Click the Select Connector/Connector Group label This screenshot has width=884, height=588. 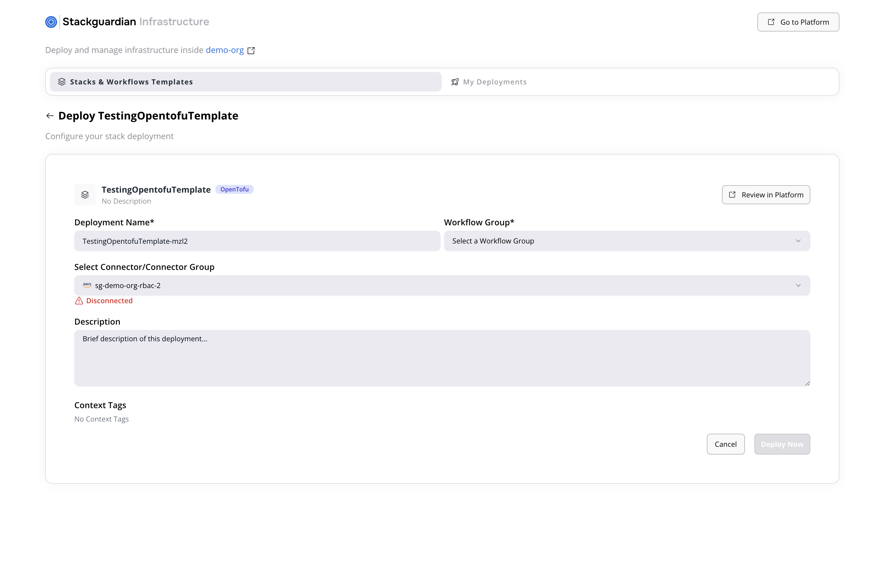[144, 267]
